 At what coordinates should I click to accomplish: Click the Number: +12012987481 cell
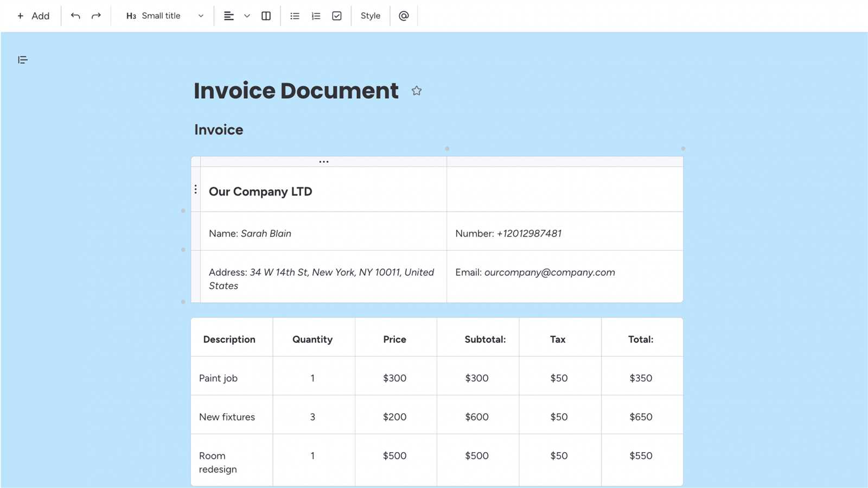click(x=565, y=231)
